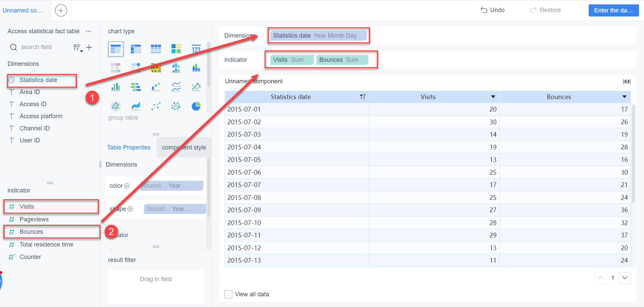Viewport: 644px width, 307px height.
Task: Select the contrast bar chart type
Action: pos(136,87)
